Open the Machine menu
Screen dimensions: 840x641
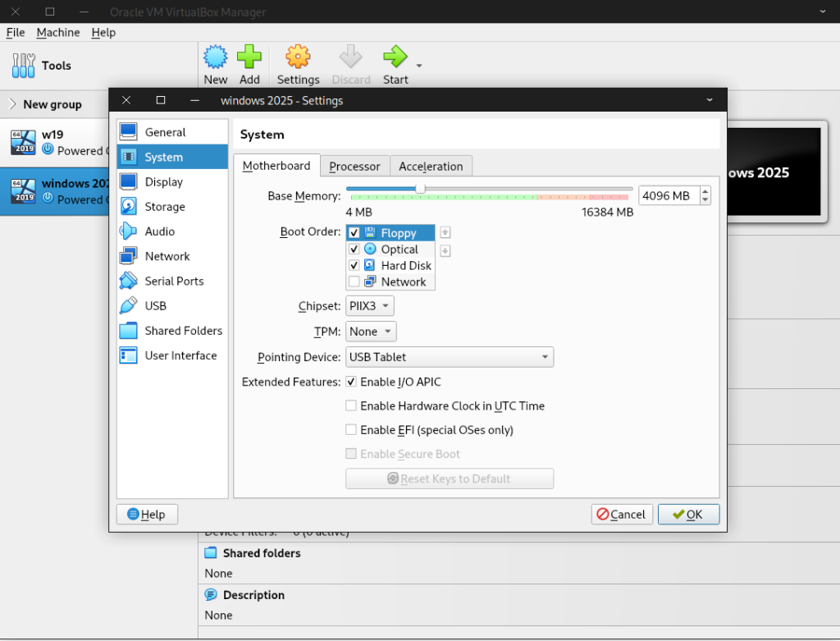(x=58, y=32)
